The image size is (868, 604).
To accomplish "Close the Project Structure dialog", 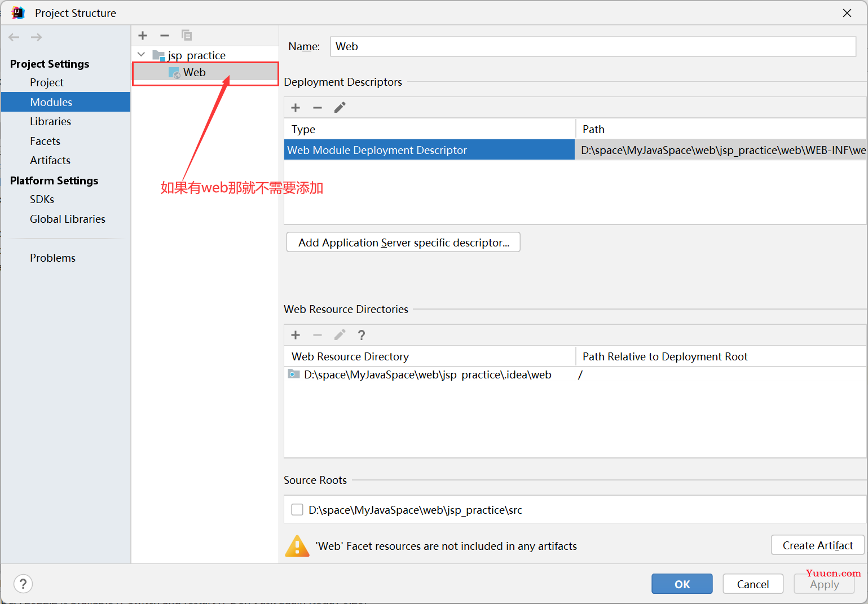I will 847,13.
